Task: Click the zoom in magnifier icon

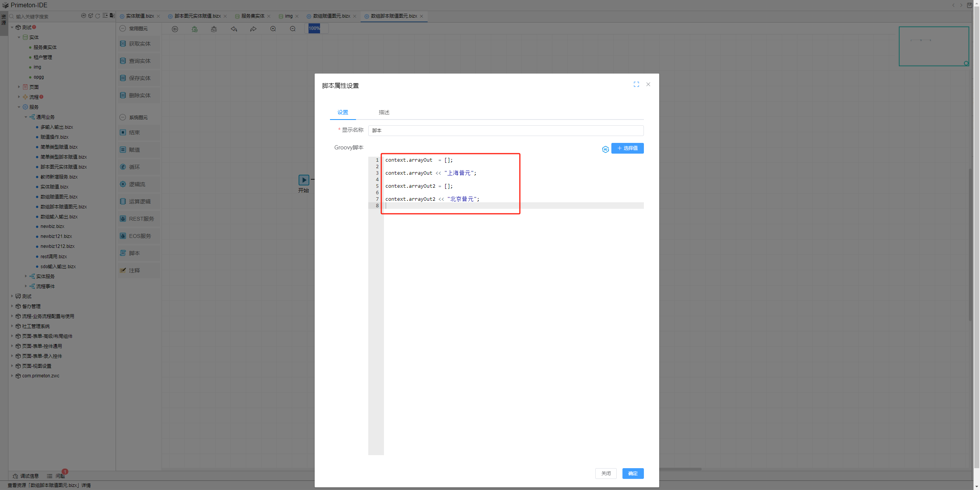Action: tap(273, 29)
